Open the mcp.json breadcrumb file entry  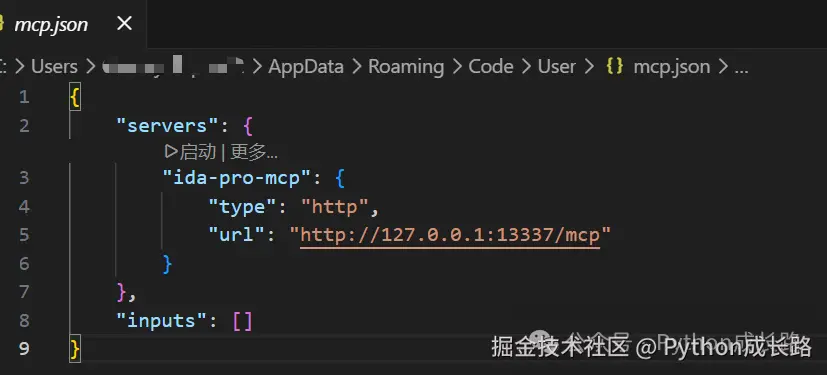671,67
